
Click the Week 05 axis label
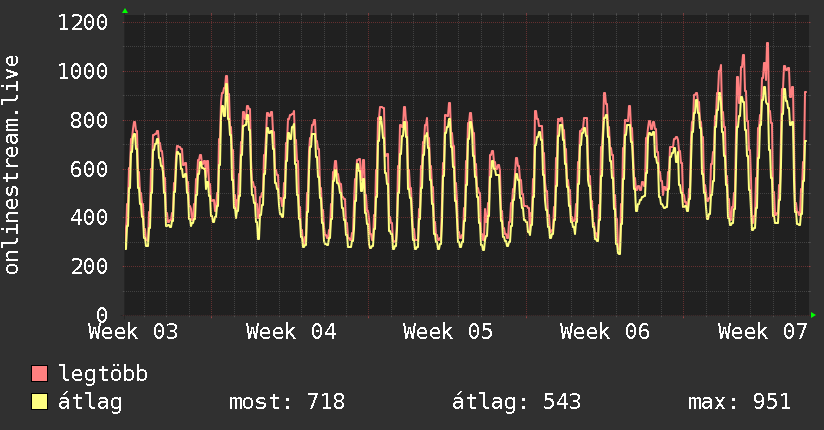pos(448,332)
